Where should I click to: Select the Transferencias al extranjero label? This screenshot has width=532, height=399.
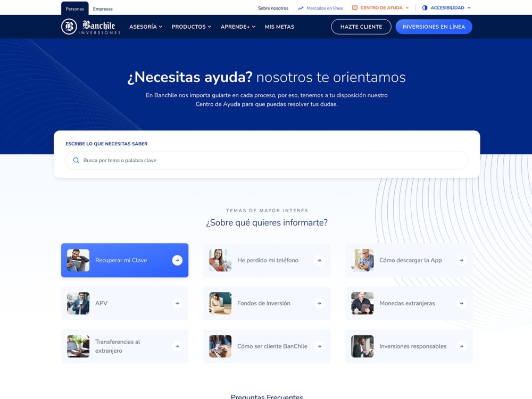[x=118, y=346]
